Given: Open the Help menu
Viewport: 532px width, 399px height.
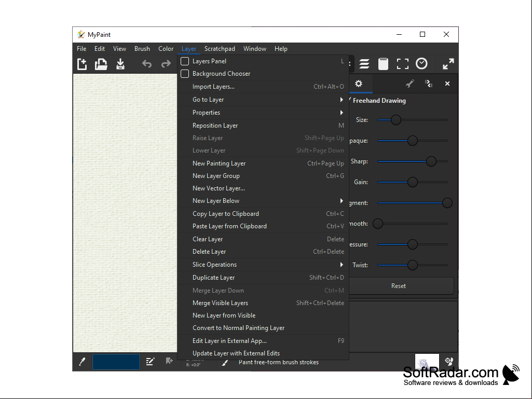Looking at the screenshot, I should click(281, 49).
